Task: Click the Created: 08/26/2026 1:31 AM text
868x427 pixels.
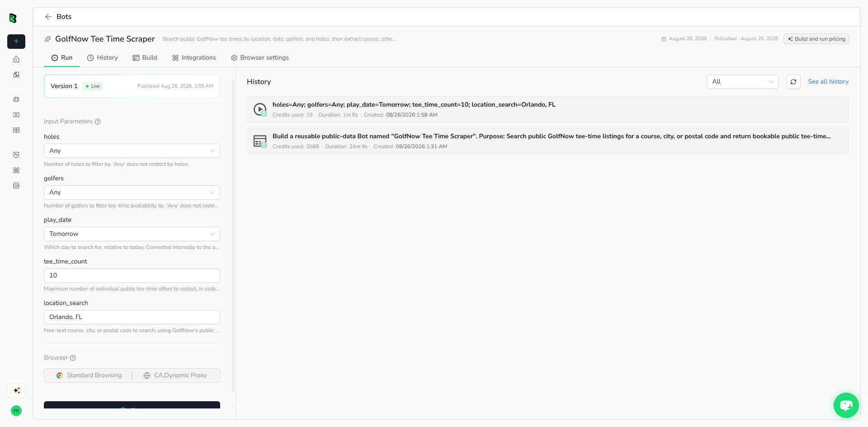Action: (x=410, y=146)
